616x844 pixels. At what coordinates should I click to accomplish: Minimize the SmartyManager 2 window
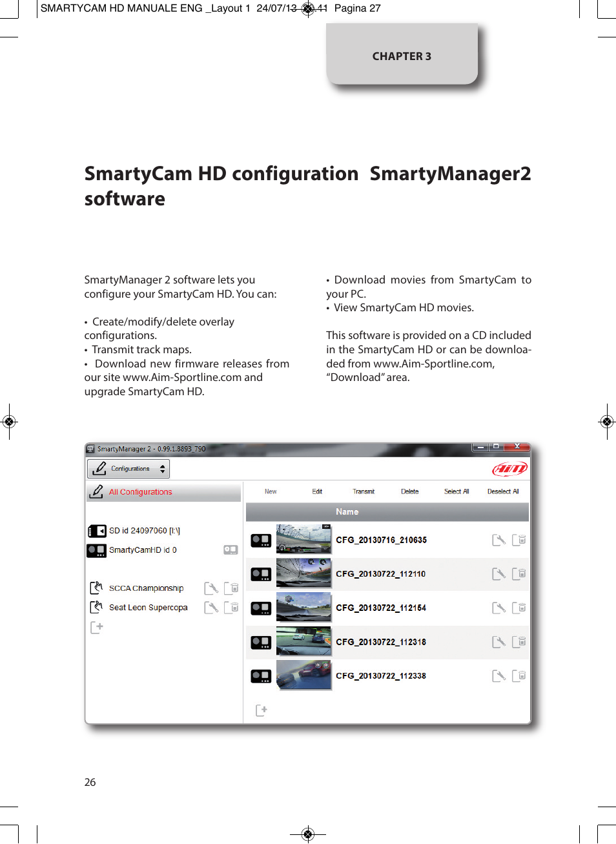pos(480,447)
